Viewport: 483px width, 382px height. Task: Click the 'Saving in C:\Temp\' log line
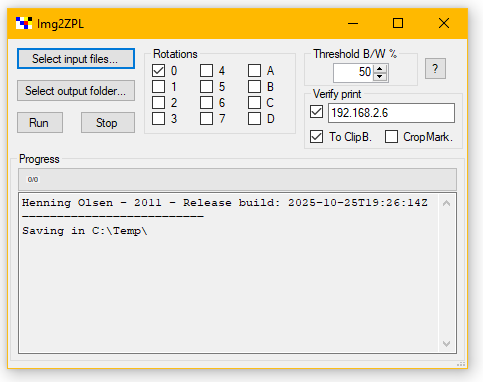pyautogui.click(x=85, y=231)
